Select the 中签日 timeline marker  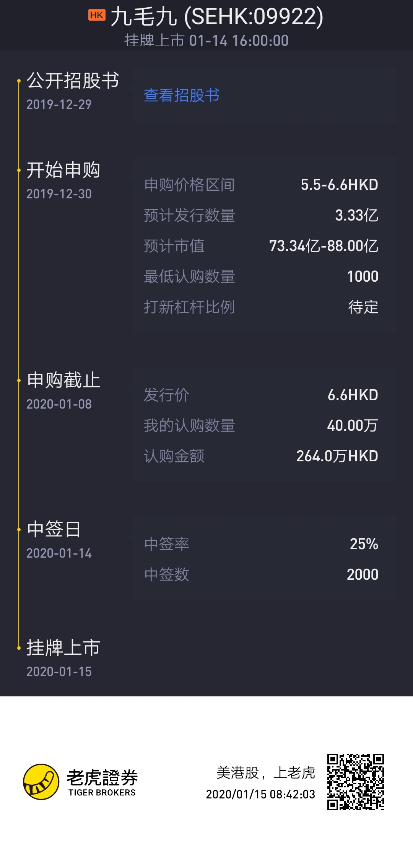point(18,529)
